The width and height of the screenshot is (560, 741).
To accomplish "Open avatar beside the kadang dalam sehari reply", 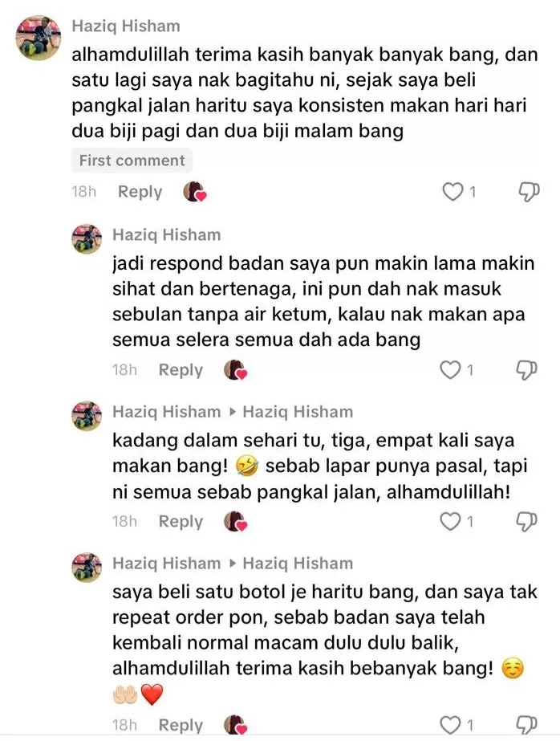I will pyautogui.click(x=87, y=416).
